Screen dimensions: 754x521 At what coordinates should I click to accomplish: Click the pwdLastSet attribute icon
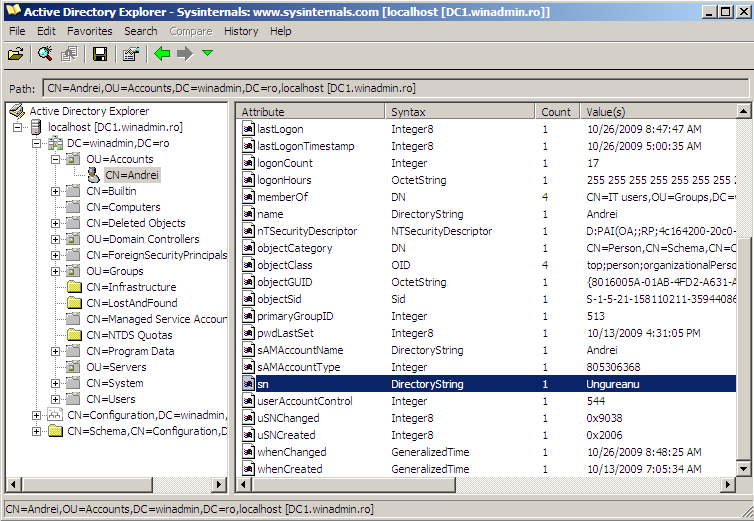point(248,333)
